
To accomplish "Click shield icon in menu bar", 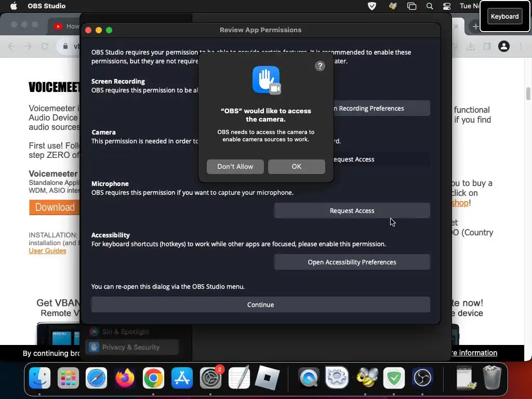I will pos(372,6).
